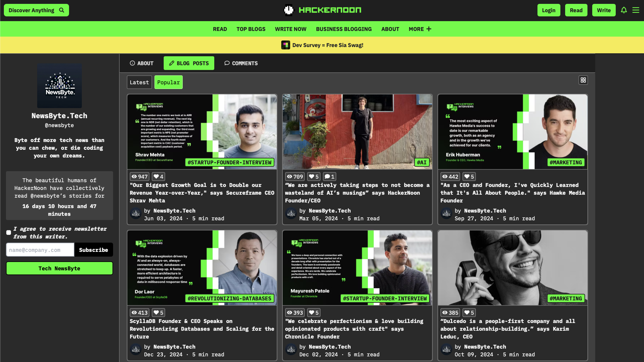Screen dimensions: 644x362
Task: Click the @newsbyte handle text
Action: click(60, 125)
